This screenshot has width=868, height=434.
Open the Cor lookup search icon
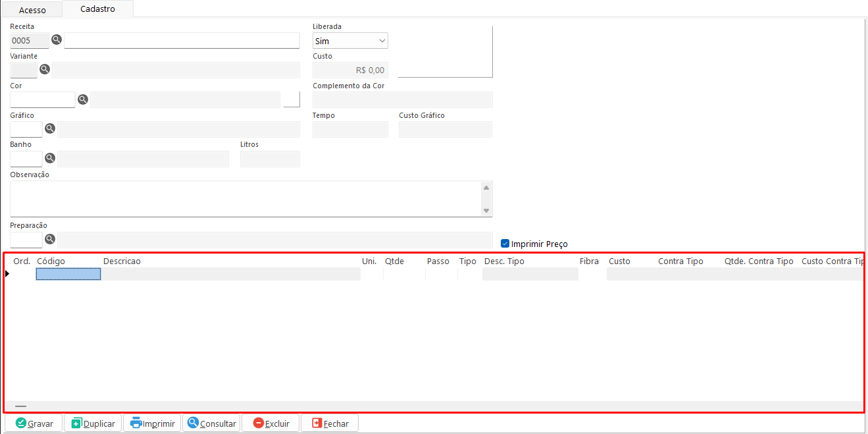tap(83, 99)
